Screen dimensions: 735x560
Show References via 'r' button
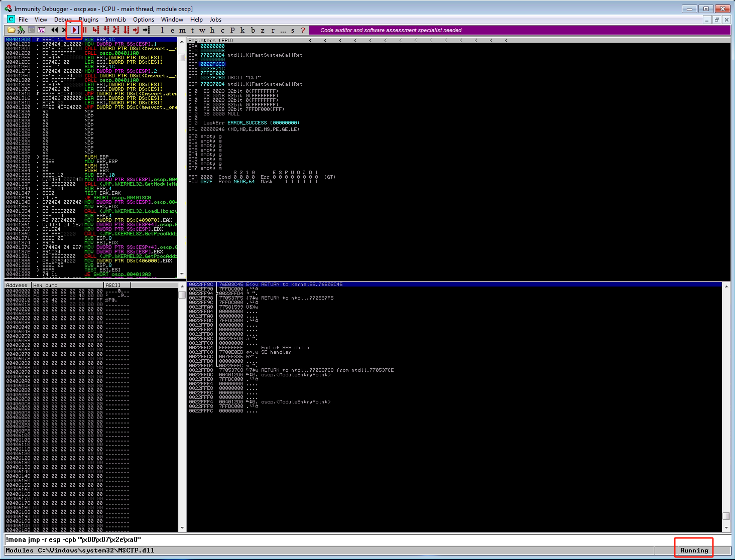pyautogui.click(x=273, y=30)
